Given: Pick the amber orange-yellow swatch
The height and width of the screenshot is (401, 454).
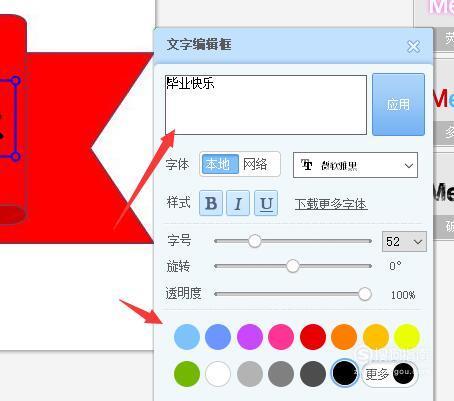Looking at the screenshot, I should (x=376, y=337).
